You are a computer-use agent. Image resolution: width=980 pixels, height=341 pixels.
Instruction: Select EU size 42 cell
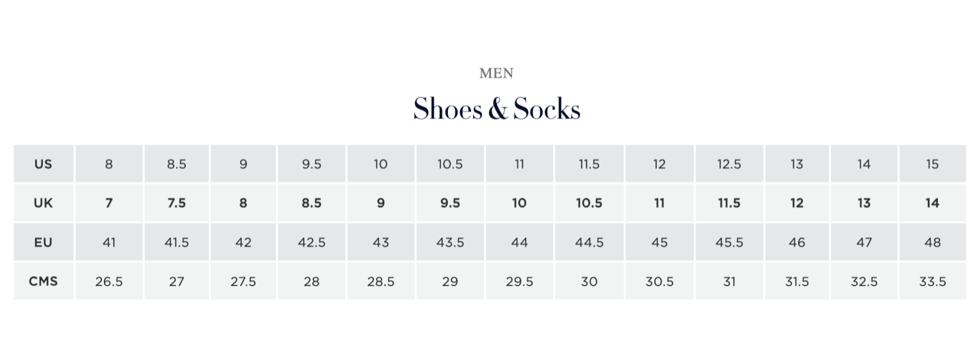[x=243, y=242]
